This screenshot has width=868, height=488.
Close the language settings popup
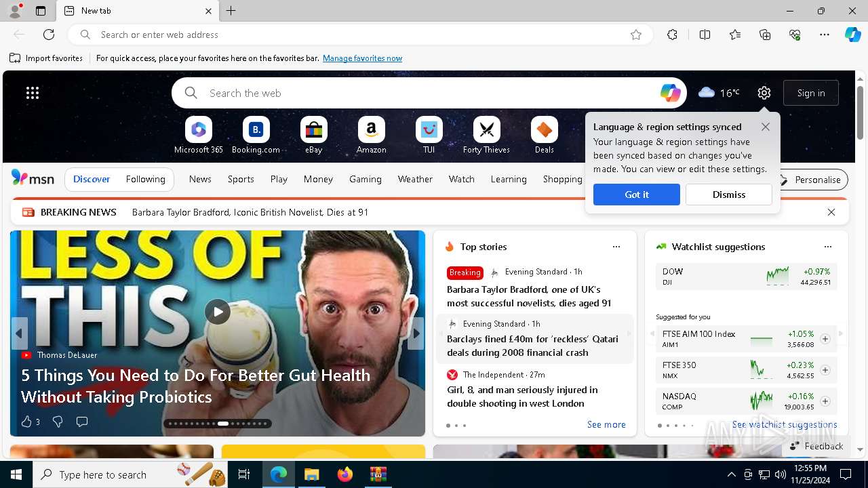point(766,127)
